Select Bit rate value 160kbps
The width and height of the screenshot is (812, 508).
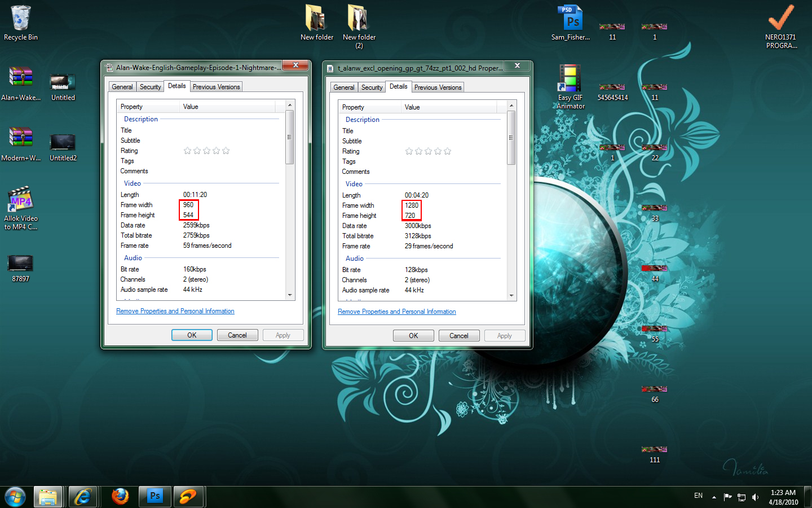click(x=195, y=269)
